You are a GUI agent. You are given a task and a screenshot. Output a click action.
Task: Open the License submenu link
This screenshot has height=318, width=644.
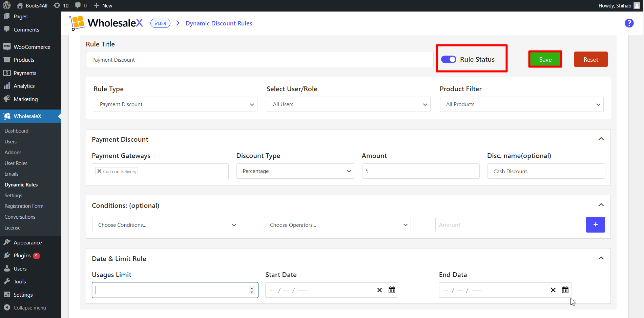point(13,227)
